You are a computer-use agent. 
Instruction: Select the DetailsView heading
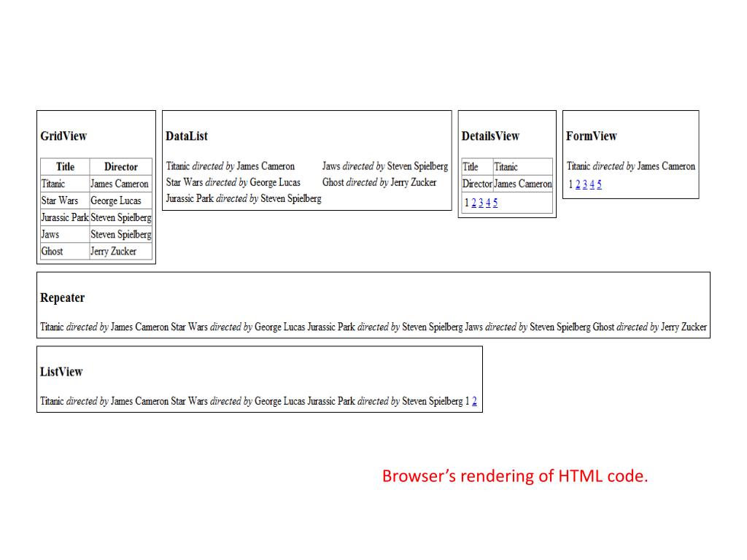(x=490, y=136)
